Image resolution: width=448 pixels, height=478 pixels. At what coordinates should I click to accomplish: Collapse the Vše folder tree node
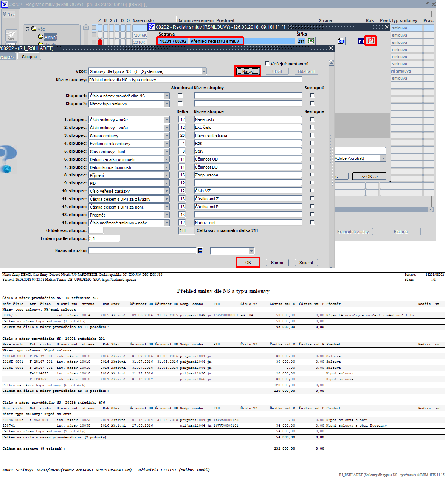click(28, 29)
